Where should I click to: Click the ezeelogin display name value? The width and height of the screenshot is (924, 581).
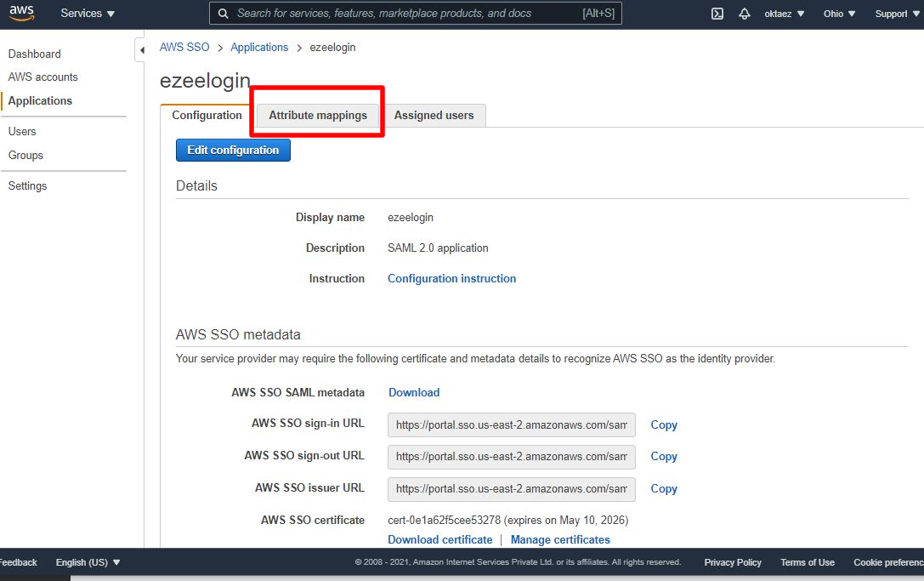pos(410,217)
